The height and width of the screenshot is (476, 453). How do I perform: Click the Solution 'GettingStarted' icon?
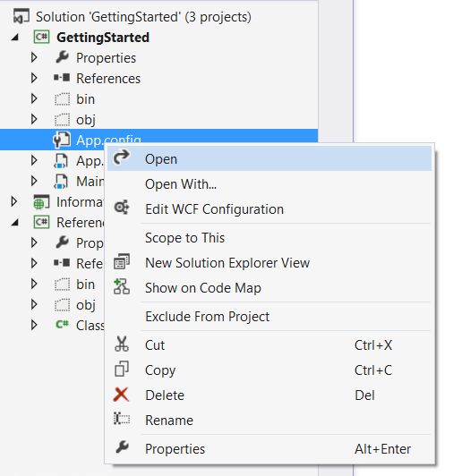click(21, 16)
